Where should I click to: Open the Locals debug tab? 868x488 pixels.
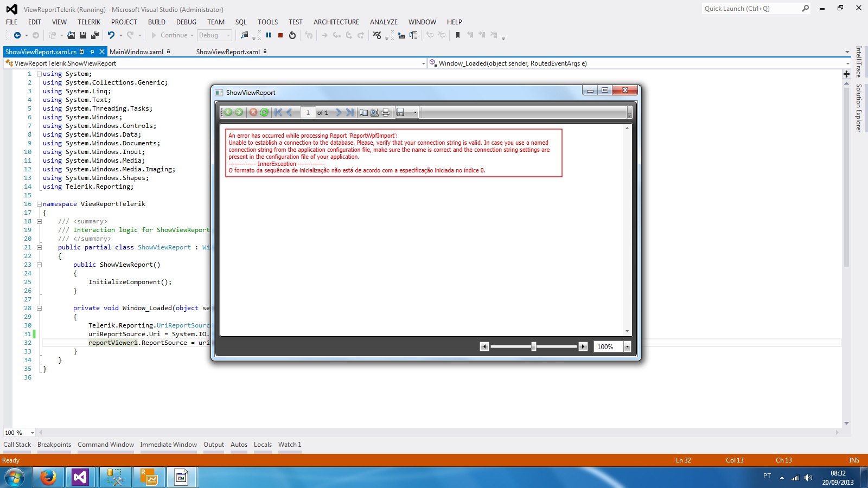coord(263,445)
